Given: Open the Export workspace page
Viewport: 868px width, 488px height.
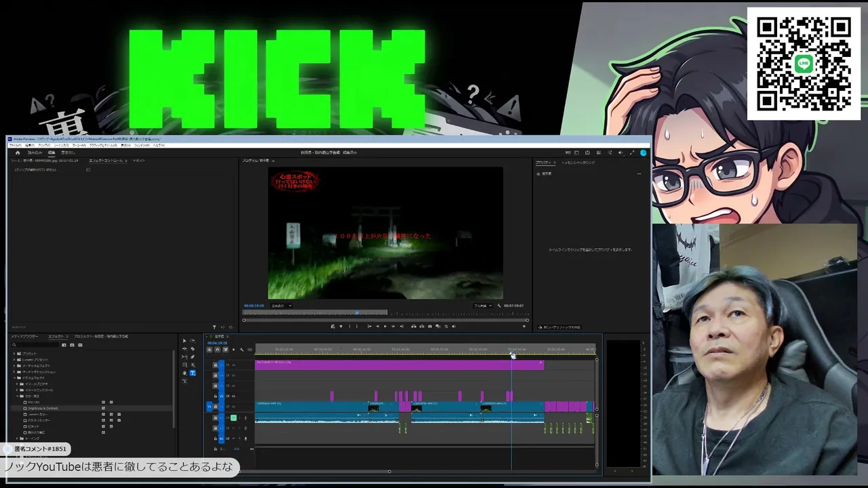Looking at the screenshot, I should click(68, 152).
